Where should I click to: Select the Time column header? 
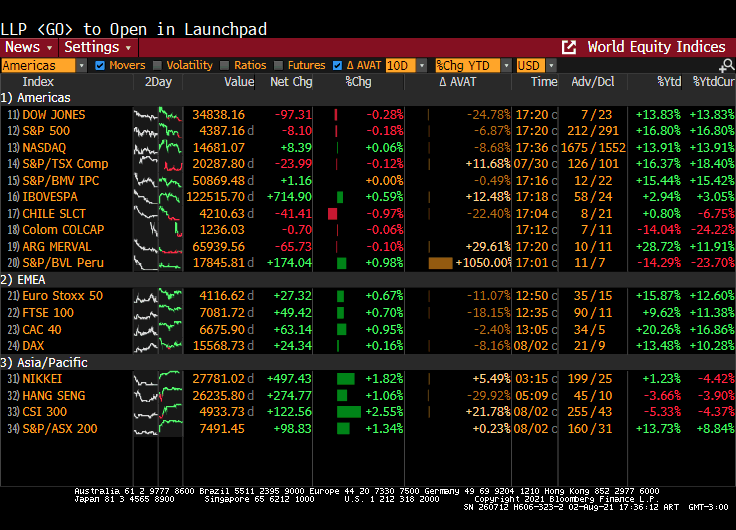(544, 82)
